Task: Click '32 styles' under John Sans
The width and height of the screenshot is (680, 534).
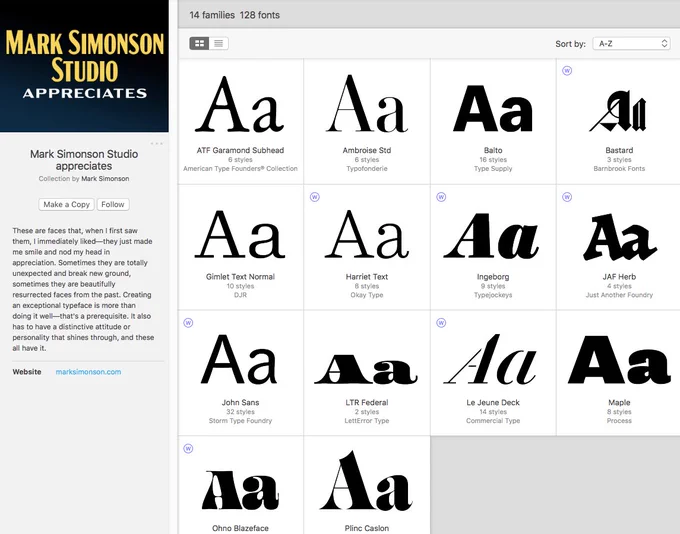Action: pyautogui.click(x=240, y=412)
